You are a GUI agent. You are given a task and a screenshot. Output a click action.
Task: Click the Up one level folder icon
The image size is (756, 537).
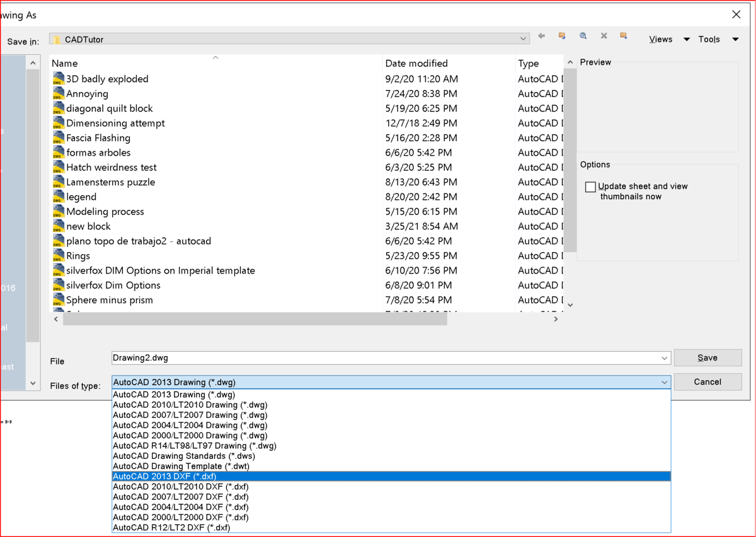click(562, 37)
